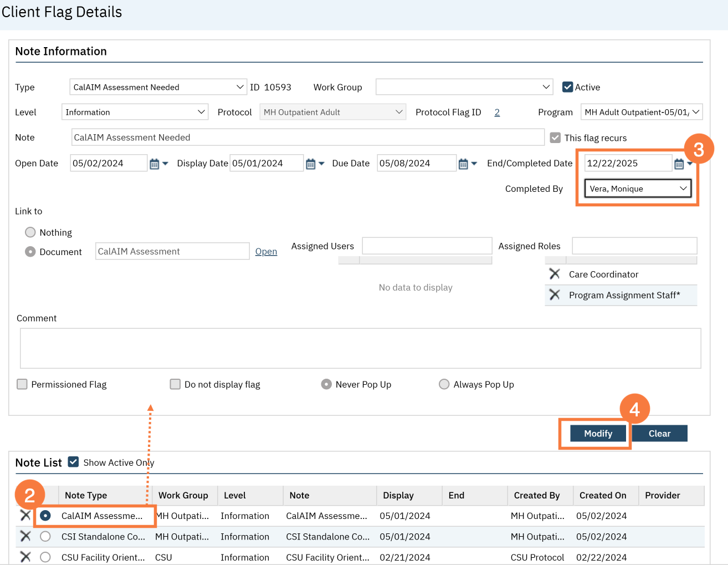Image resolution: width=728 pixels, height=565 pixels.
Task: Open the linked CalAIM Assessment document
Action: coord(266,252)
